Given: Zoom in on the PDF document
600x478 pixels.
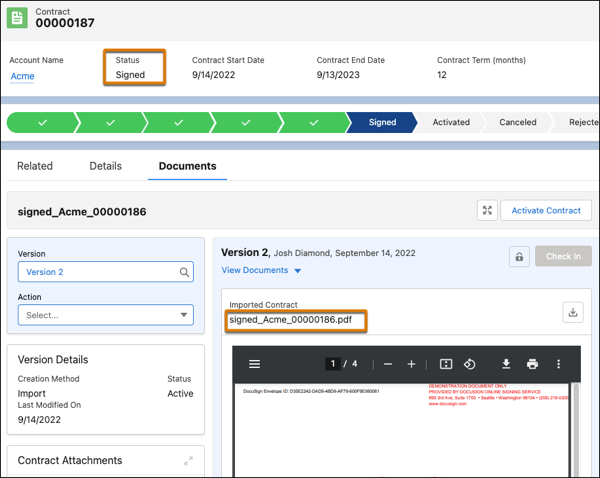Looking at the screenshot, I should tap(411, 364).
